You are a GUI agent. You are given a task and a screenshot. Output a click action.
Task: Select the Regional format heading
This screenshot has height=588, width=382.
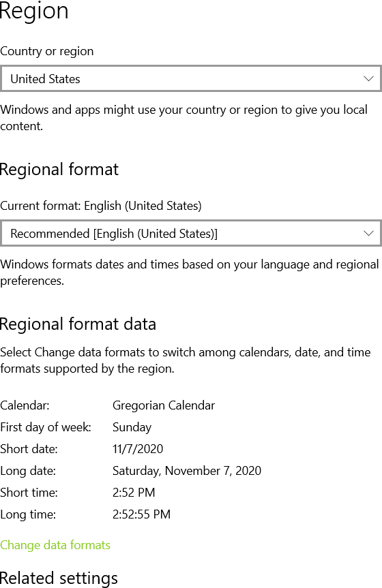(59, 170)
